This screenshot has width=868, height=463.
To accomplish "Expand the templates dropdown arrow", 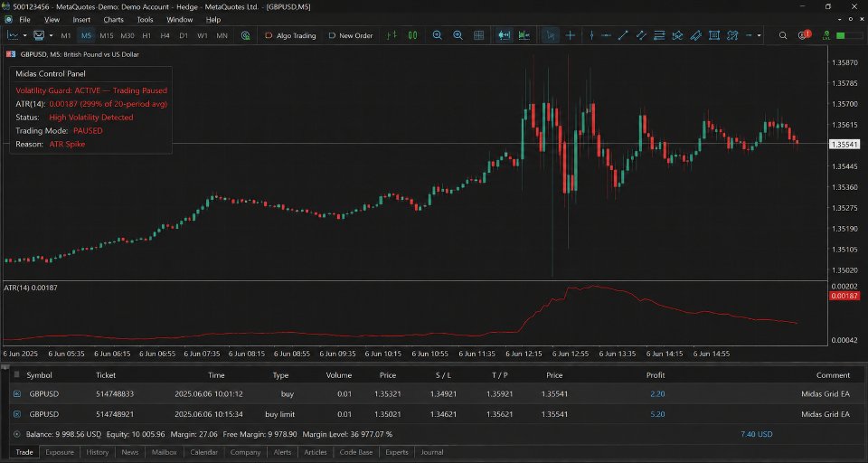I will pos(51,35).
